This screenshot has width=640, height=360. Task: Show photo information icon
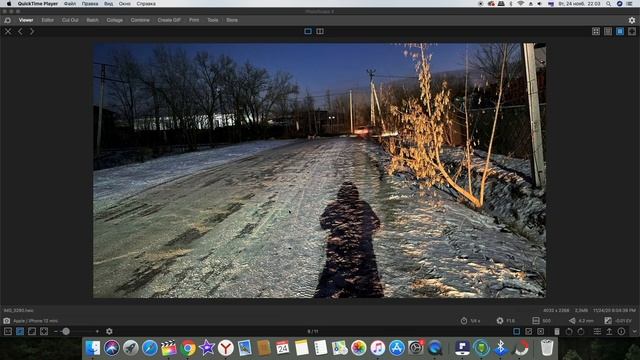pos(621,331)
